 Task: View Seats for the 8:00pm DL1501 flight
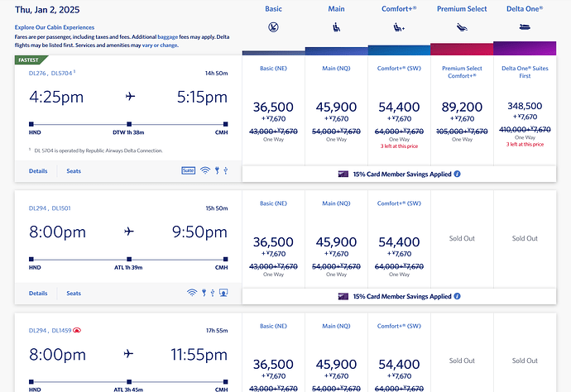coord(74,293)
